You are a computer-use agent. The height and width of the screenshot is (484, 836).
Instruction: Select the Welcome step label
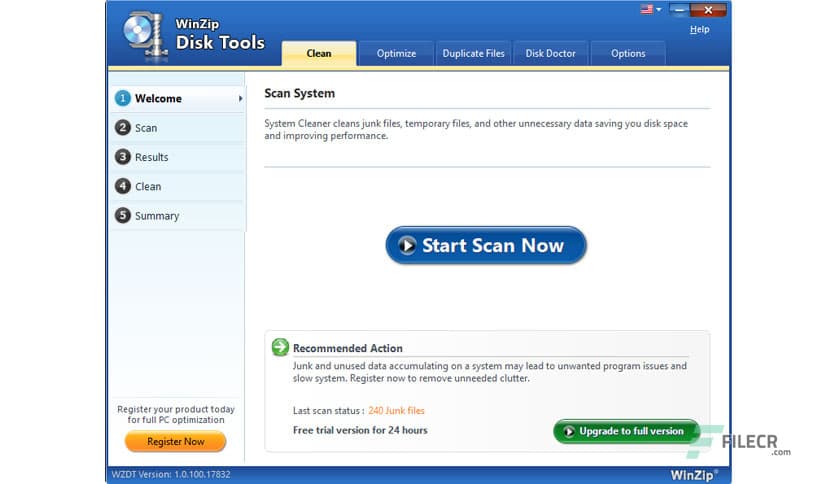[x=158, y=99]
